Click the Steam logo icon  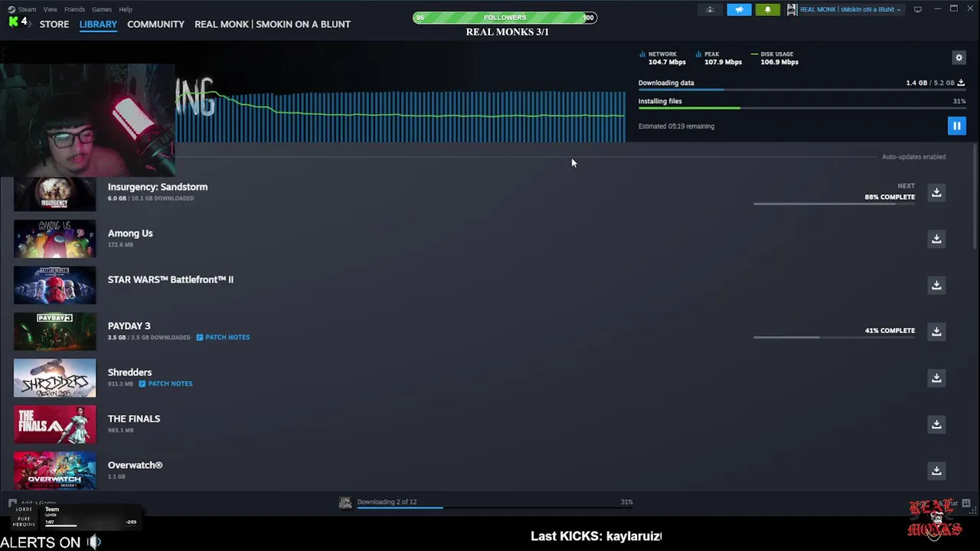point(11,9)
